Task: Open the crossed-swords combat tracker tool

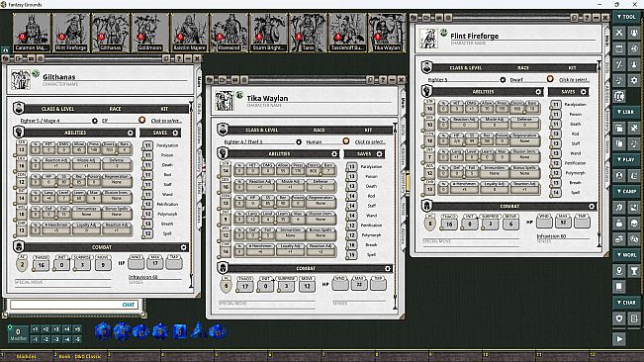Action: (x=619, y=33)
